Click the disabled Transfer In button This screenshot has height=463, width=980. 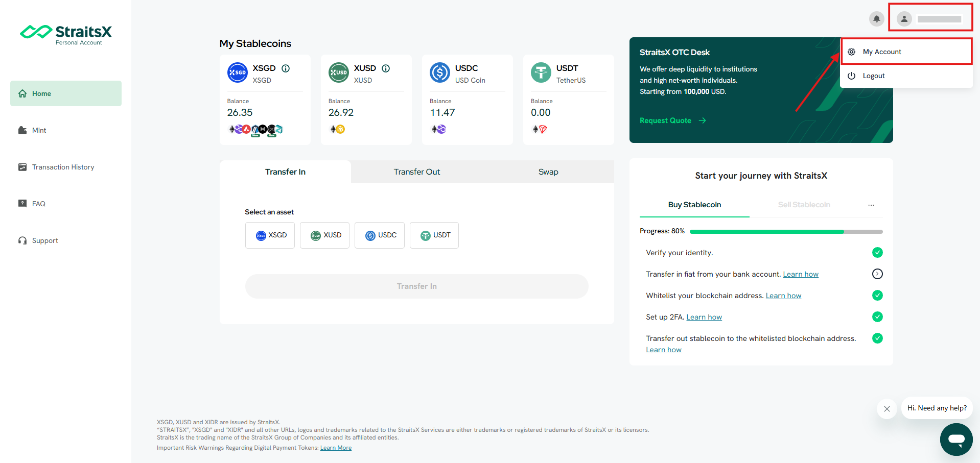point(417,286)
